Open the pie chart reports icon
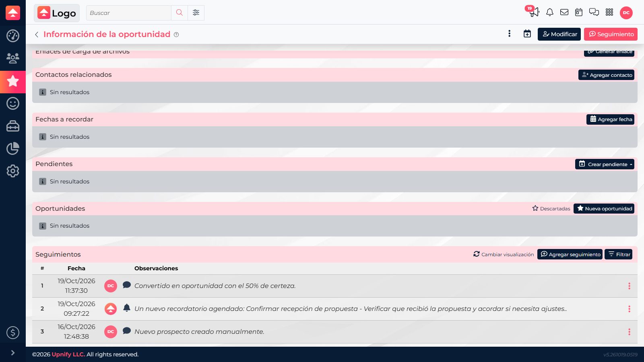This screenshot has height=362, width=644. click(13, 148)
